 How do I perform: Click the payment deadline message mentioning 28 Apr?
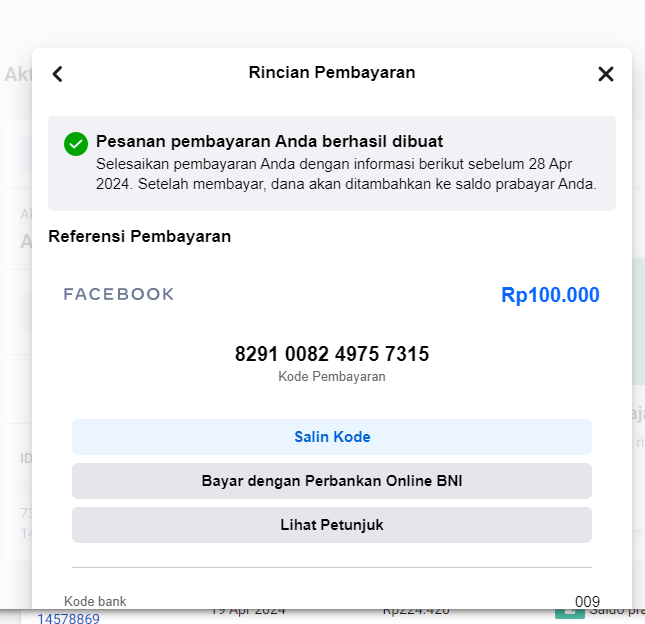coord(346,174)
